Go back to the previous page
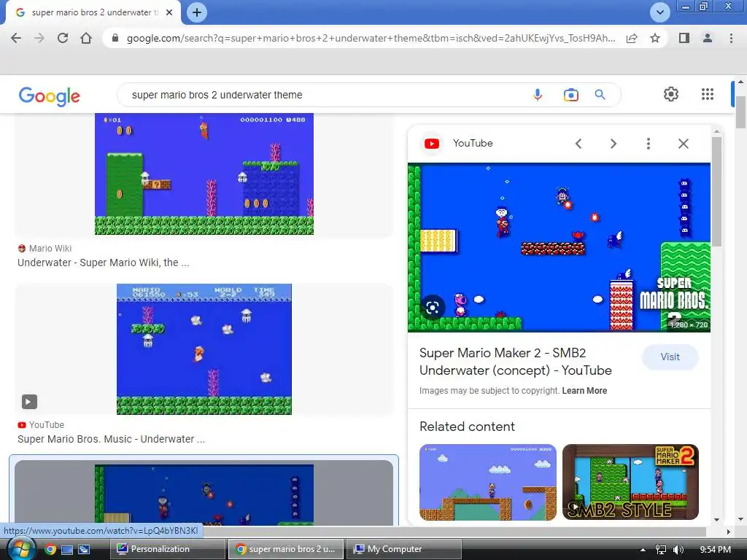This screenshot has height=560, width=747. tap(16, 38)
